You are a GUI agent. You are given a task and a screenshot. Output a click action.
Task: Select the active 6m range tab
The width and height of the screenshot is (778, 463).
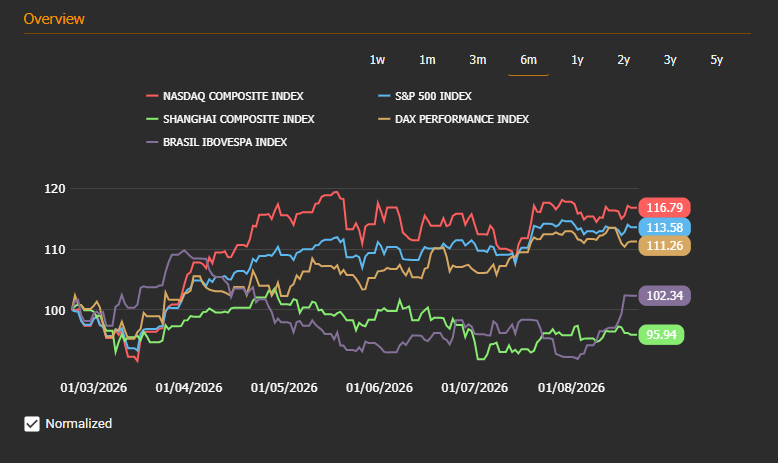point(528,60)
